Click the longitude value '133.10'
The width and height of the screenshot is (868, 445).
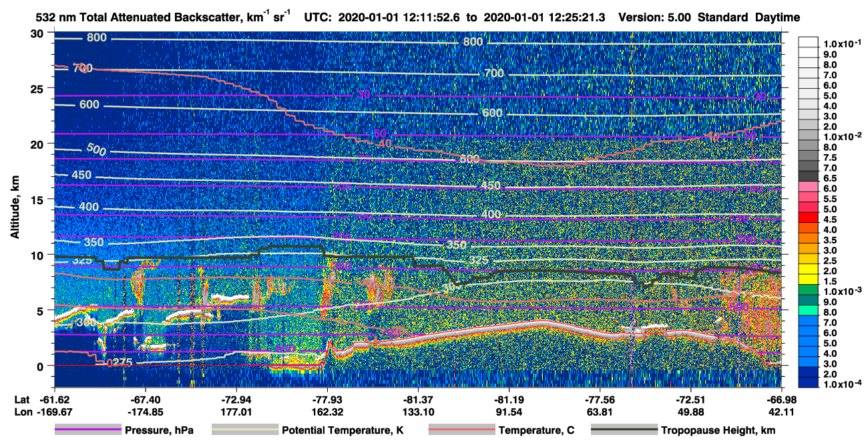(x=418, y=412)
